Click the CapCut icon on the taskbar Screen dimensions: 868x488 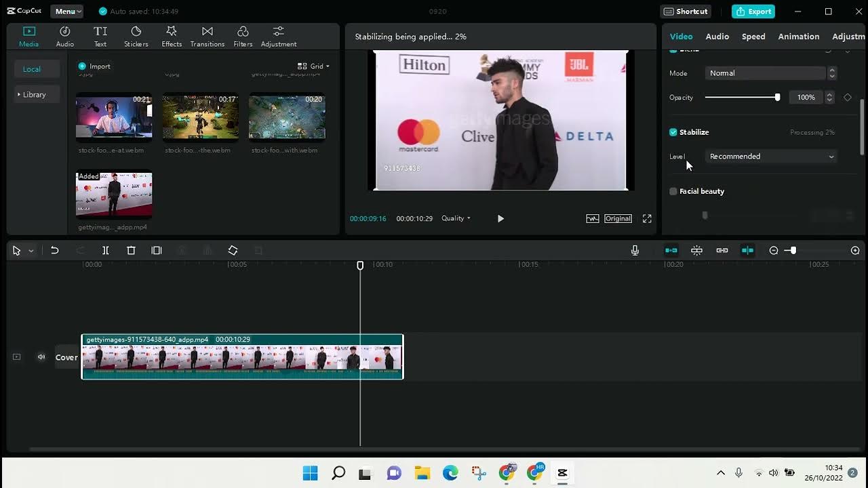(x=562, y=473)
